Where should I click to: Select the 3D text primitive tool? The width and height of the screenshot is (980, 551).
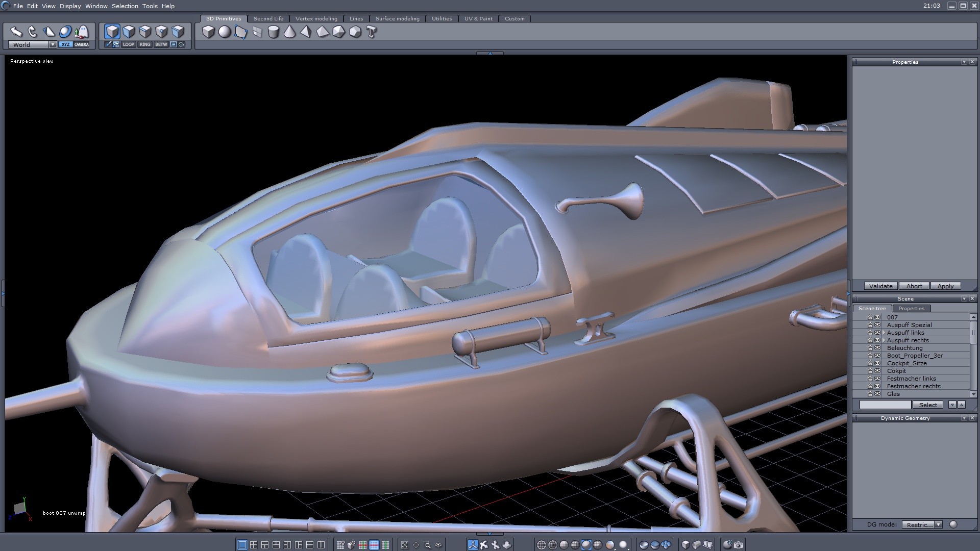(372, 32)
